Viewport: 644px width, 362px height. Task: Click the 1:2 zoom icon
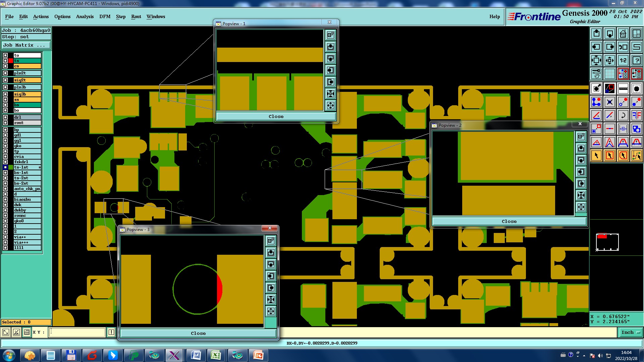click(x=623, y=61)
